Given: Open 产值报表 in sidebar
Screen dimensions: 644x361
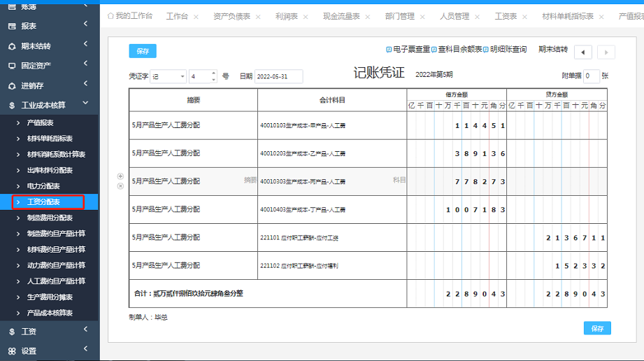Looking at the screenshot, I should [41, 123].
